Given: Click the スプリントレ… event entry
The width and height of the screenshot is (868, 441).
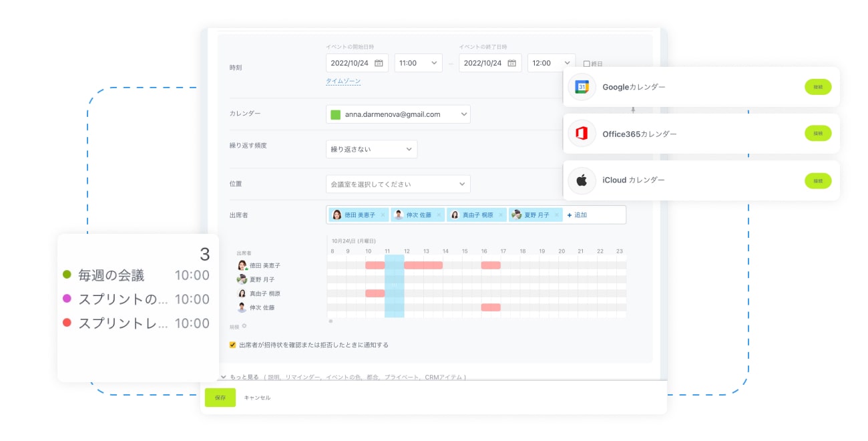Looking at the screenshot, I should point(136,323).
